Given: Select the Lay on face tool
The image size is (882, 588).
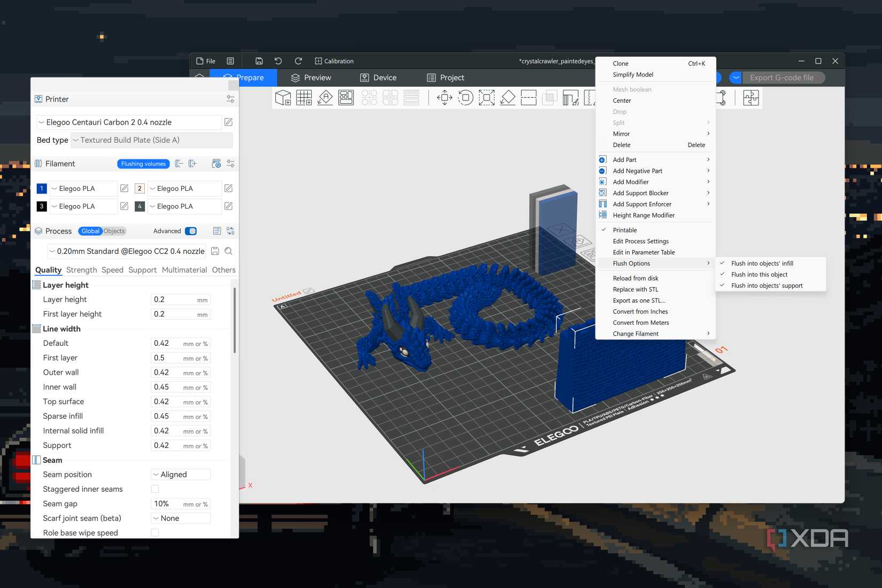Looking at the screenshot, I should point(507,98).
